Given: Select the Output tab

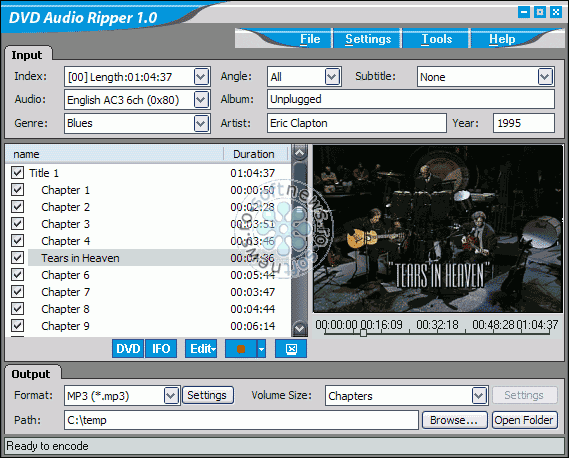Looking at the screenshot, I should [31, 374].
